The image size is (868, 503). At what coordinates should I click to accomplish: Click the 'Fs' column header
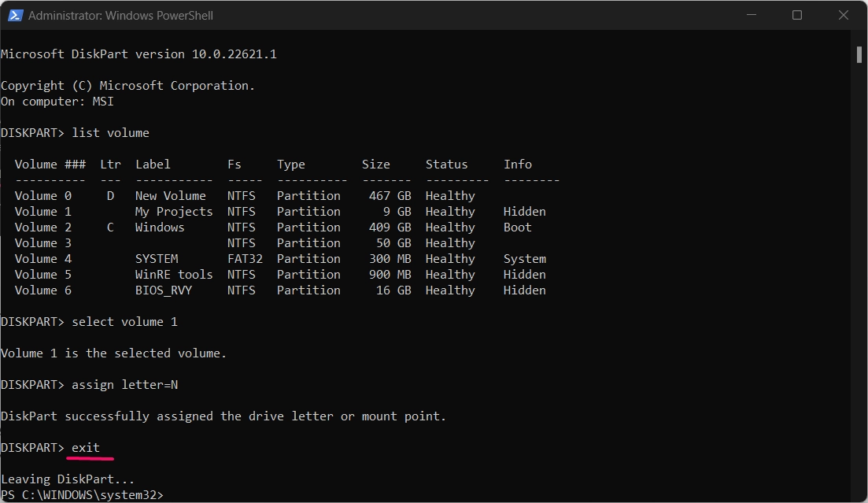coord(235,165)
